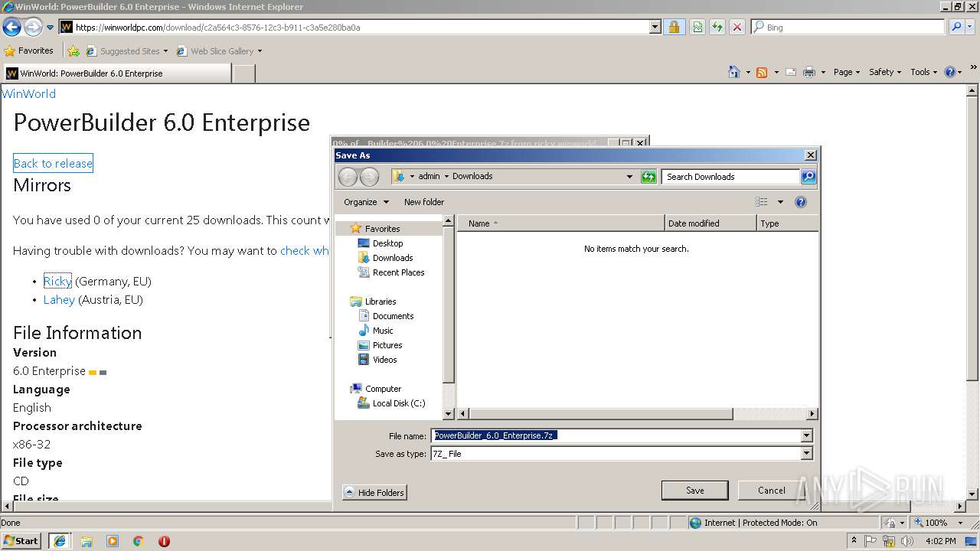980x551 pixels.
Task: Open the Organize menu
Action: [x=366, y=202]
